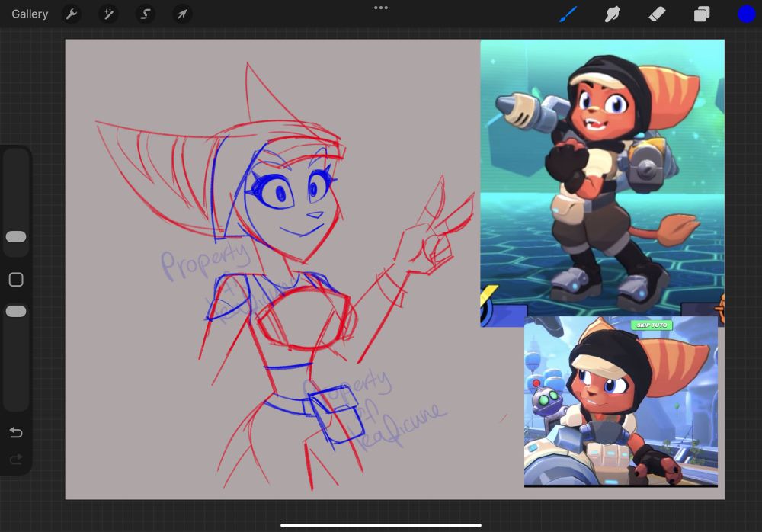Open the Layers panel
Screen dimensions: 762x532
pos(701,14)
